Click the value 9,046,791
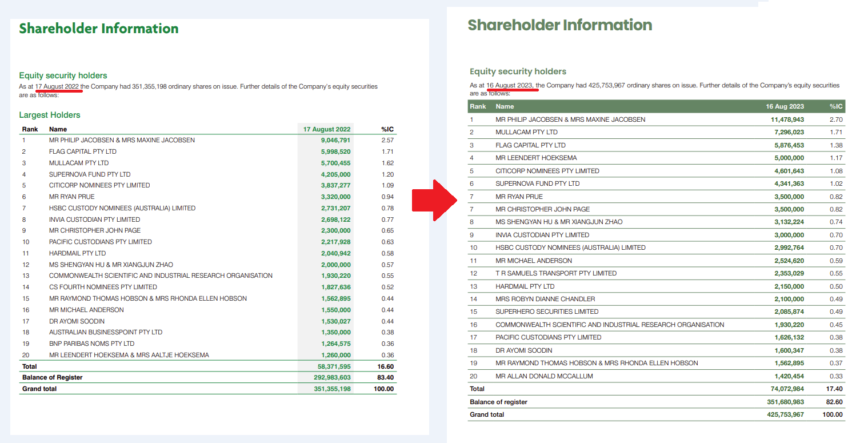 coord(336,140)
